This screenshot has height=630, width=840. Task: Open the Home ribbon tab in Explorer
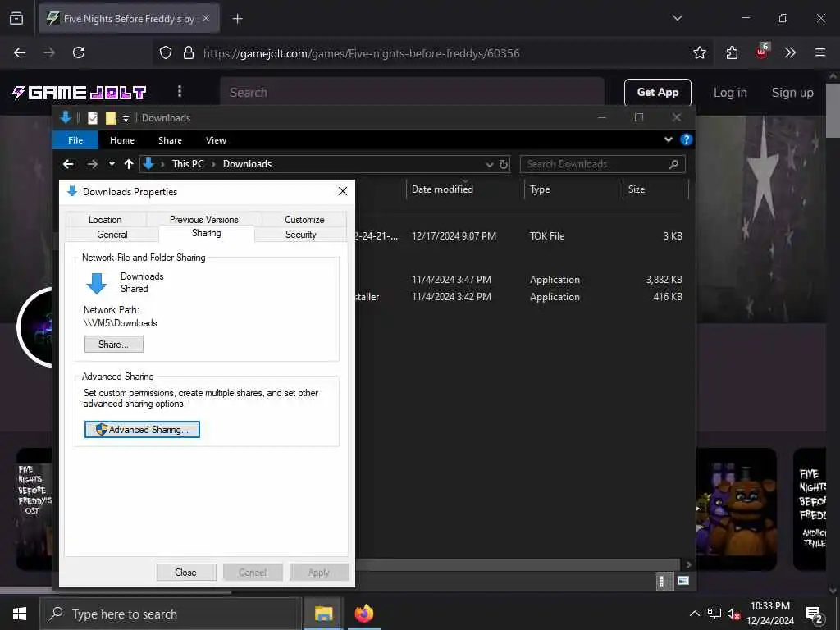(x=122, y=140)
